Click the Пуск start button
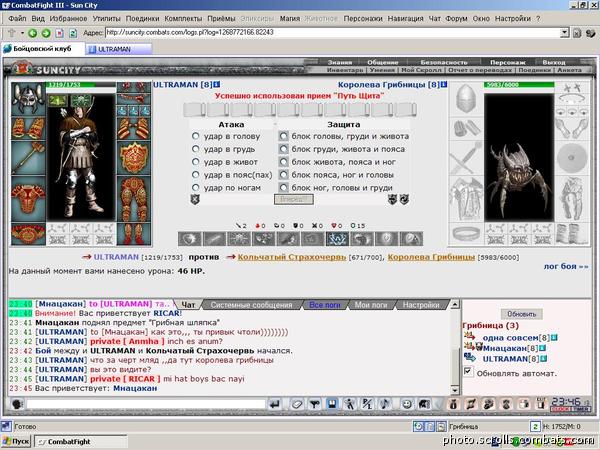The width and height of the screenshot is (600, 450). (x=16, y=441)
